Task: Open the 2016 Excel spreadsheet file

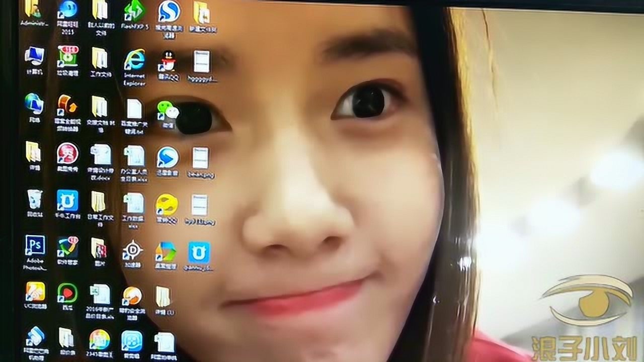Action: click(x=100, y=295)
